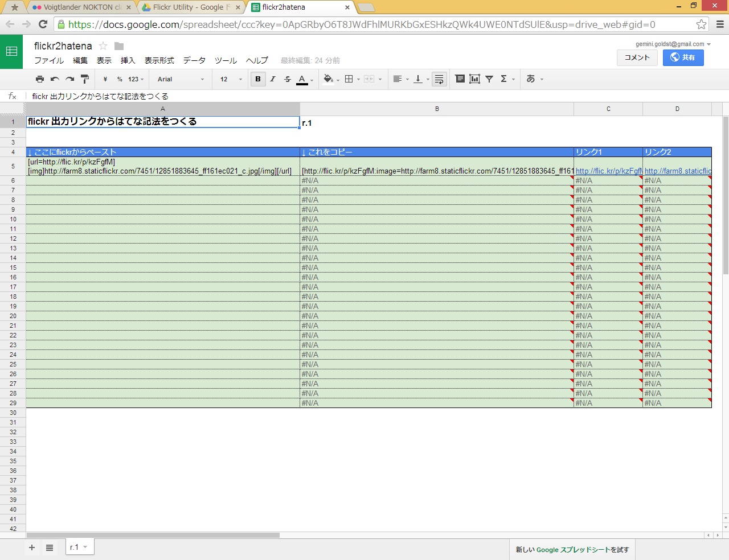The height and width of the screenshot is (560, 729).
Task: Open the ファイル menu
Action: [x=49, y=60]
